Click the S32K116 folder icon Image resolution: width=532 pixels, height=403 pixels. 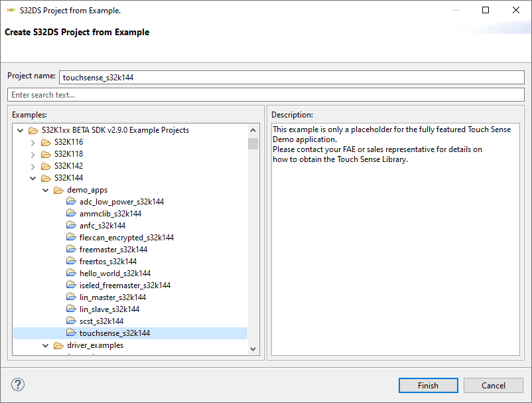coord(46,141)
